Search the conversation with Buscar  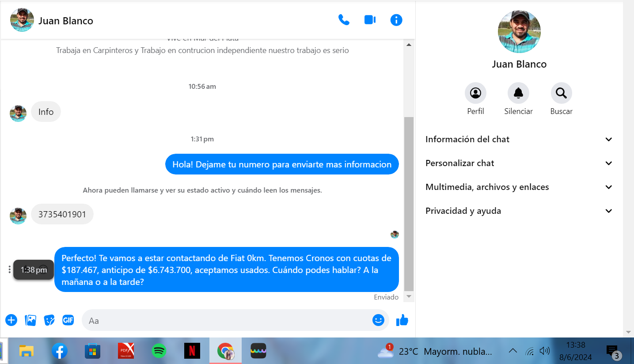tap(561, 93)
